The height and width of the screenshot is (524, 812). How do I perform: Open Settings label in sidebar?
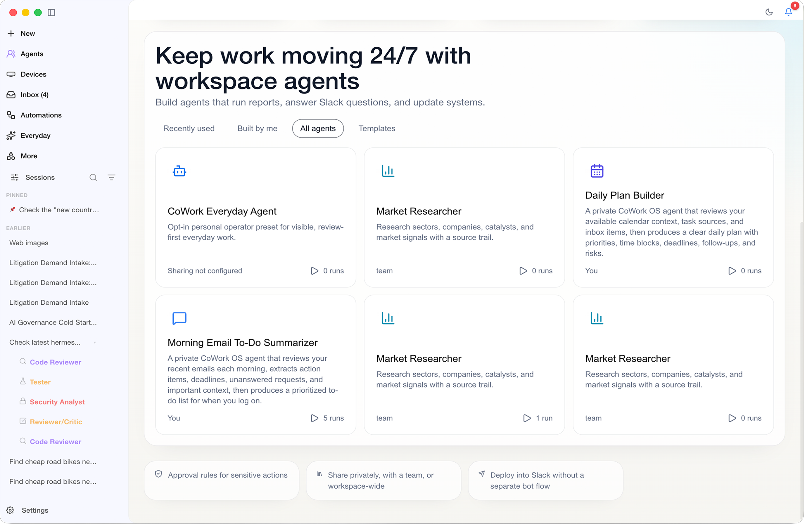coord(35,510)
